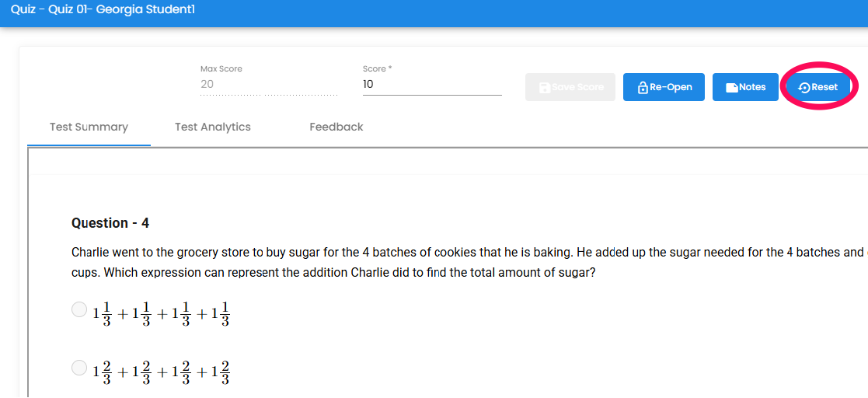Viewport: 868px width, 398px height.
Task: Go to the Feedback tab
Action: pos(336,127)
